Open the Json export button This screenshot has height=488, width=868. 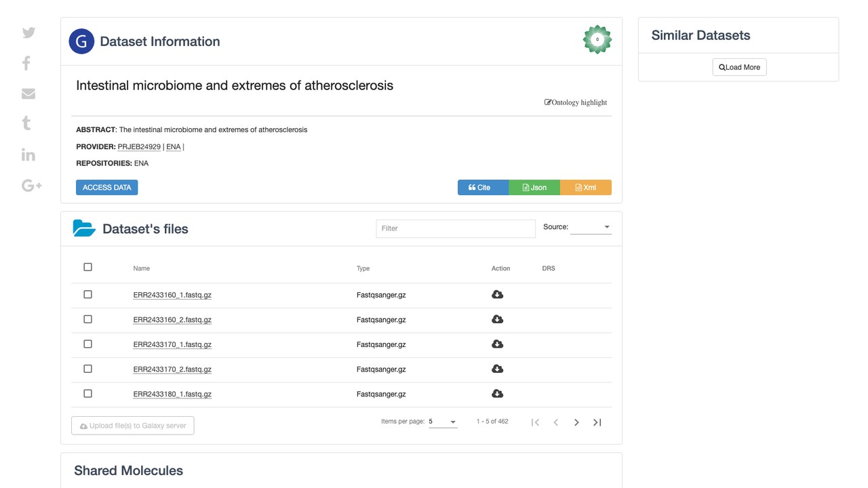coord(534,188)
